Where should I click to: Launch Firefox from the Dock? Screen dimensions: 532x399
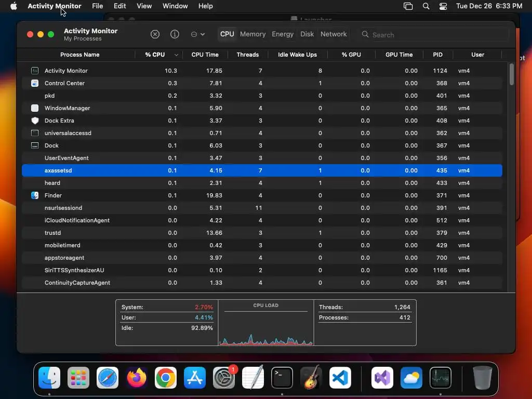point(137,378)
